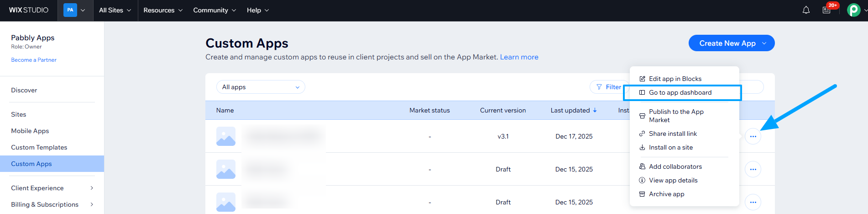Image resolution: width=868 pixels, height=214 pixels.
Task: Expand the Client Experience section
Action: (52, 188)
